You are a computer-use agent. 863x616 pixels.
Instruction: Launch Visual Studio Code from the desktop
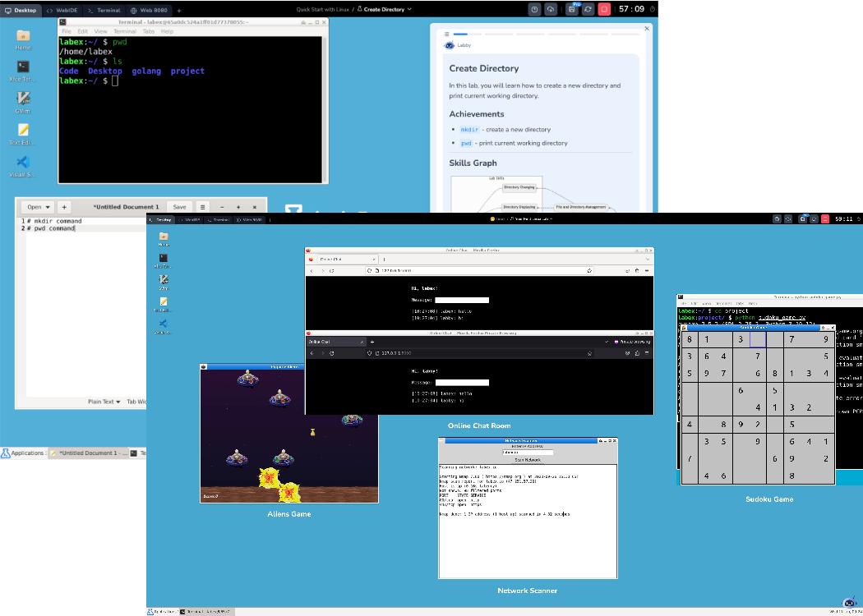tap(23, 163)
